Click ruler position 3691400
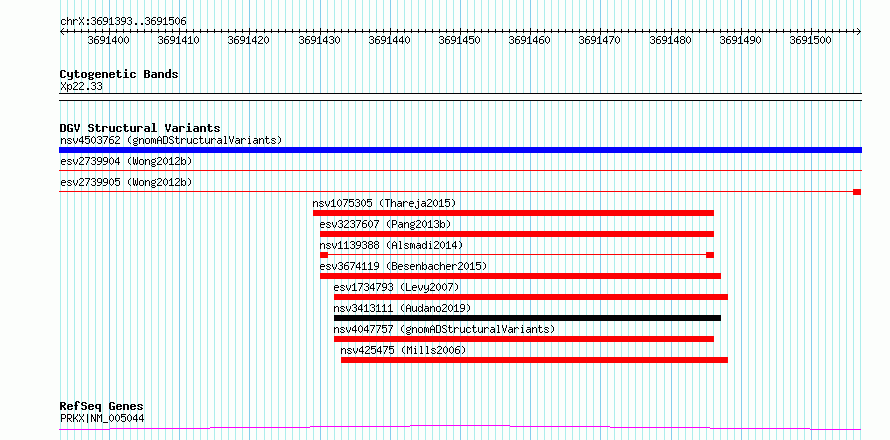Screen dimensions: 890x440 (x=108, y=40)
